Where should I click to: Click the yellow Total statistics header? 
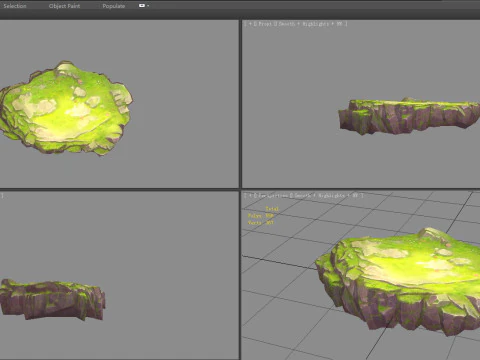click(272, 209)
